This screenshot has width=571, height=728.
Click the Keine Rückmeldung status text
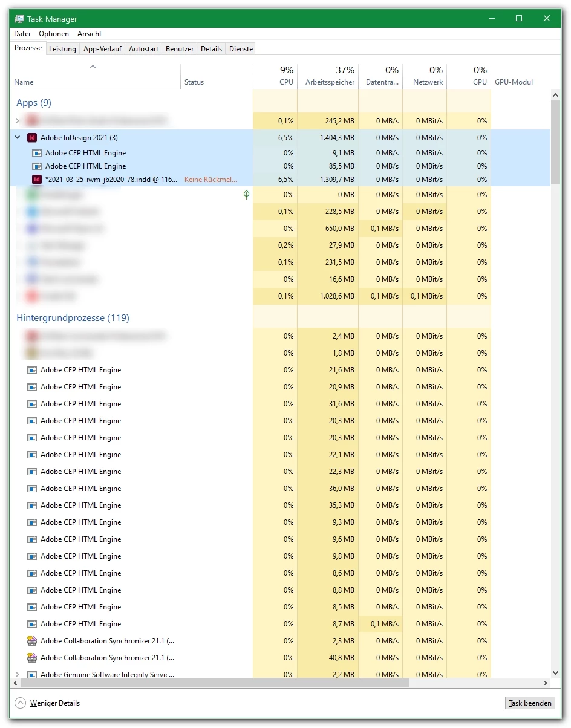pos(211,180)
